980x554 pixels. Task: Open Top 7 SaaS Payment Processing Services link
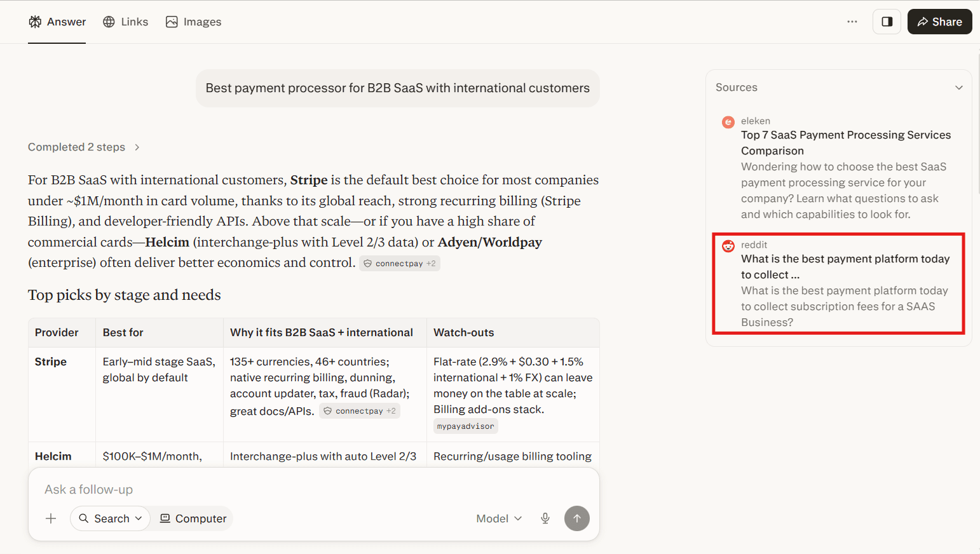tap(846, 143)
